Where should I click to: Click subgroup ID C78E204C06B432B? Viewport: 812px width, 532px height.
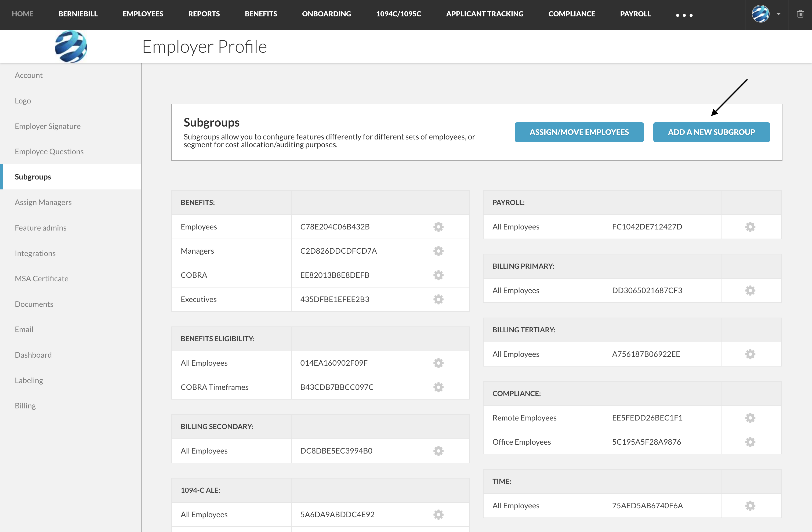335,227
